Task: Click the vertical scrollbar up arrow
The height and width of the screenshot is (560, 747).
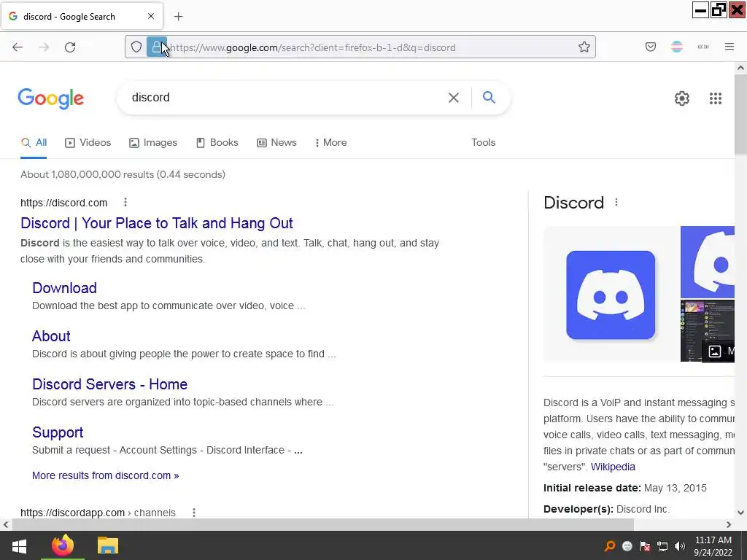Action: click(741, 68)
